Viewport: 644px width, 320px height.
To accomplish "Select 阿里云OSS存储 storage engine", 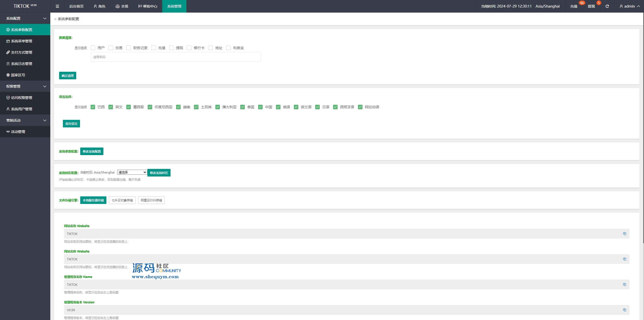I will click(151, 200).
